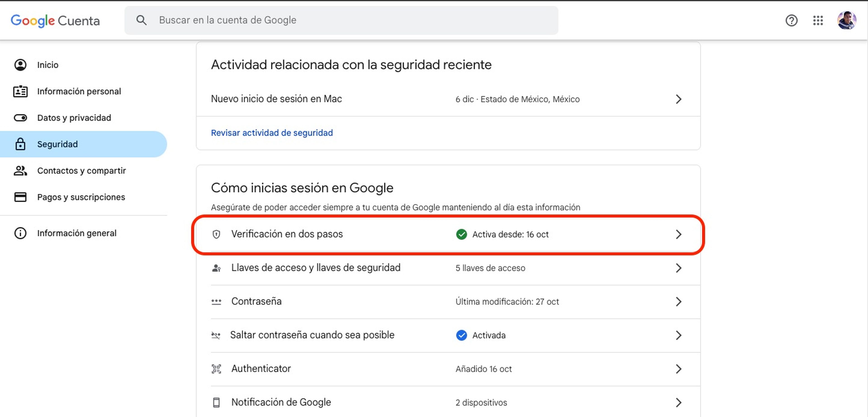Go to Inicio in the sidebar
The height and width of the screenshot is (417, 868).
click(x=47, y=65)
